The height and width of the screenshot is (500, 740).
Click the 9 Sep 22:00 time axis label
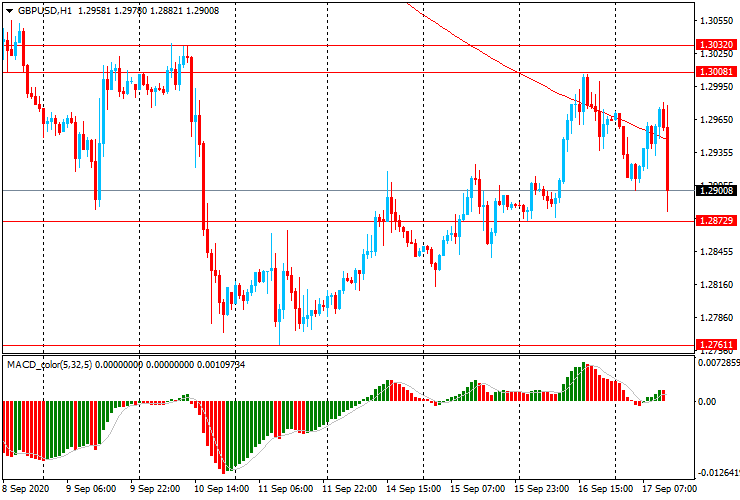(155, 489)
